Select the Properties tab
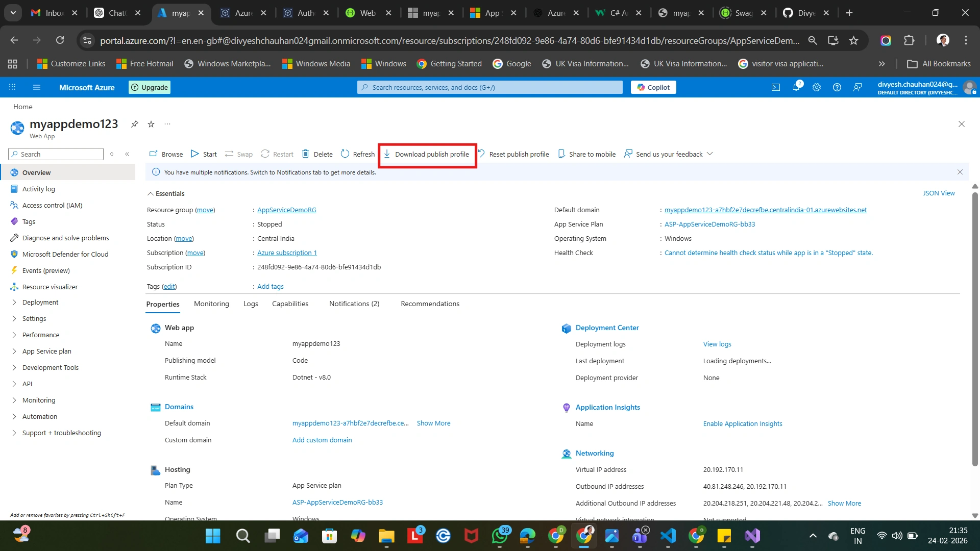The width and height of the screenshot is (980, 551). coord(163,304)
